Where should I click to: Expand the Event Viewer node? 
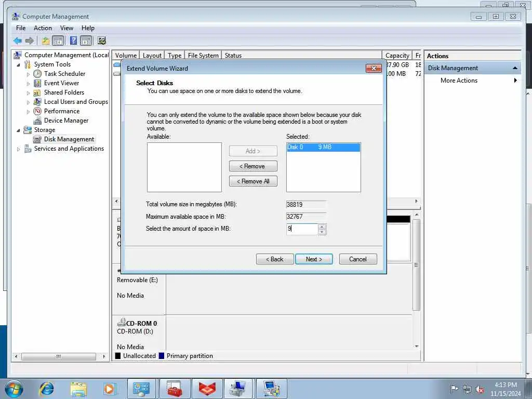point(28,84)
